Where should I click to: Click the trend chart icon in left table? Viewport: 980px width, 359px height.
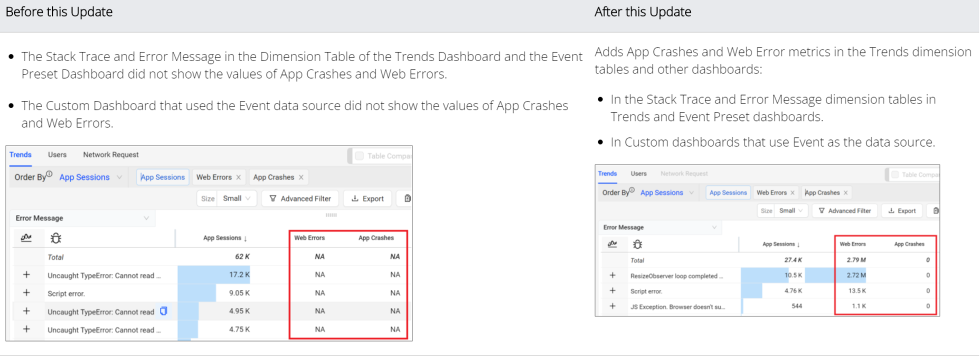pos(26,238)
